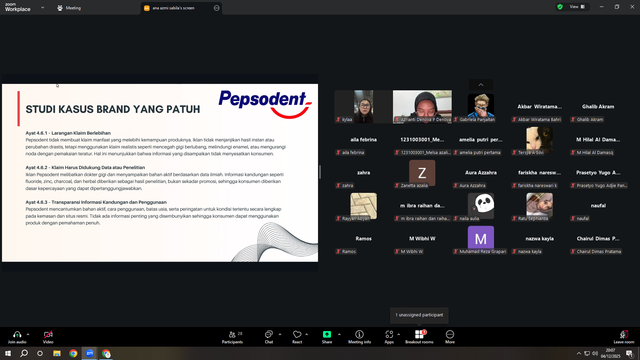This screenshot has height=360, width=640.
Task: Open the Apps icon
Action: [389, 334]
